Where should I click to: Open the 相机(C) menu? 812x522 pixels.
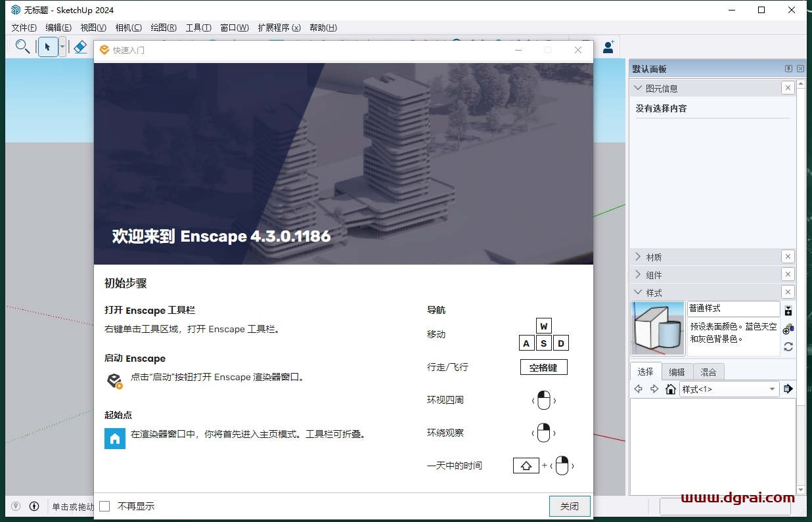(128, 28)
